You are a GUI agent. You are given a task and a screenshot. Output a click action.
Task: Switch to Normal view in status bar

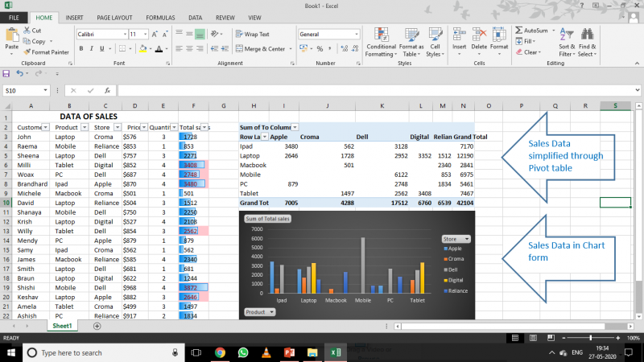click(515, 338)
